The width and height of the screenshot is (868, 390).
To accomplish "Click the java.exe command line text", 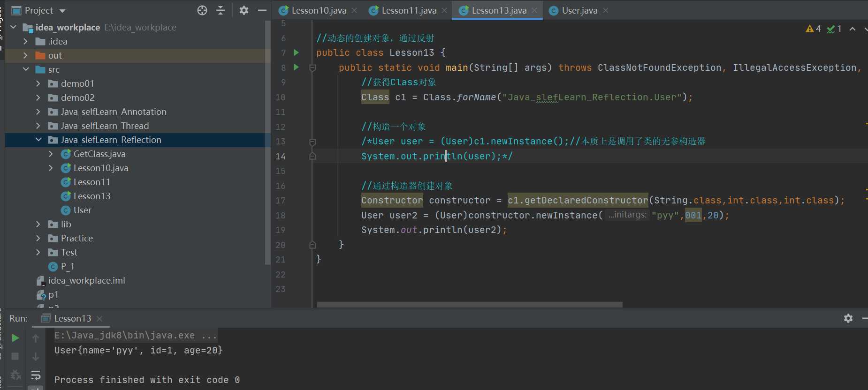I will (136, 335).
